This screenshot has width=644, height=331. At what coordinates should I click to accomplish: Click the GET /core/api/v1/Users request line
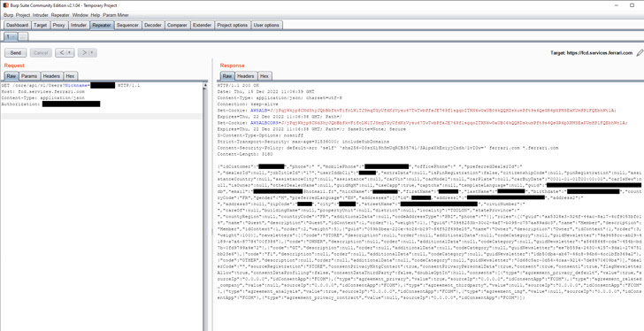(x=71, y=86)
